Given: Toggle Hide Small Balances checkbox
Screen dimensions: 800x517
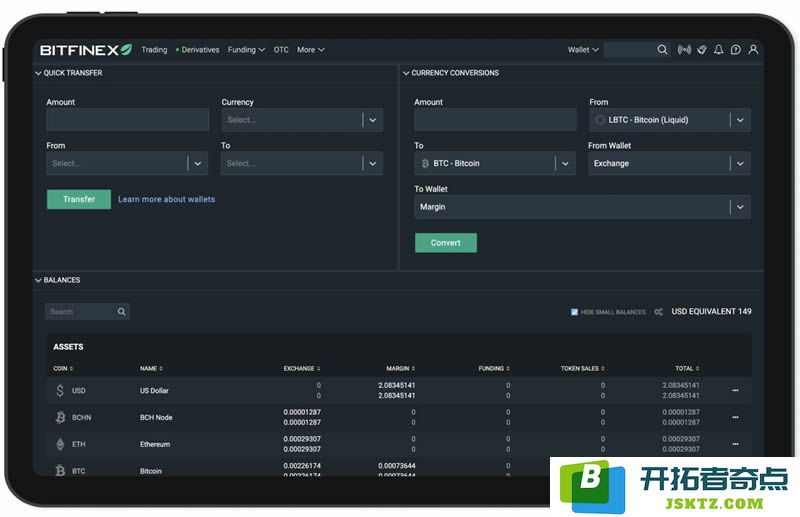Looking at the screenshot, I should (574, 312).
